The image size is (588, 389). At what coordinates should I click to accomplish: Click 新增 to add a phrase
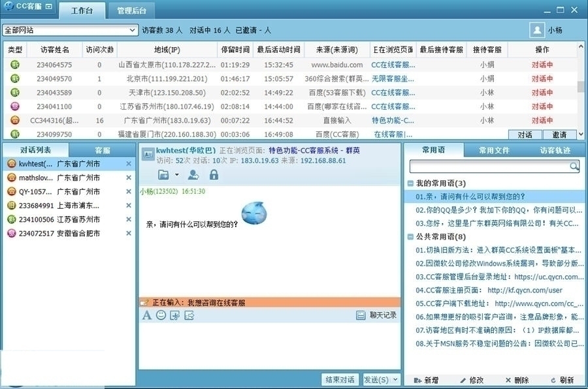coord(425,380)
